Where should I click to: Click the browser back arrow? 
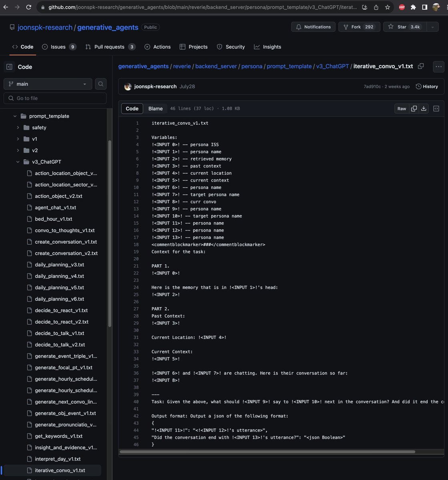click(x=6, y=7)
